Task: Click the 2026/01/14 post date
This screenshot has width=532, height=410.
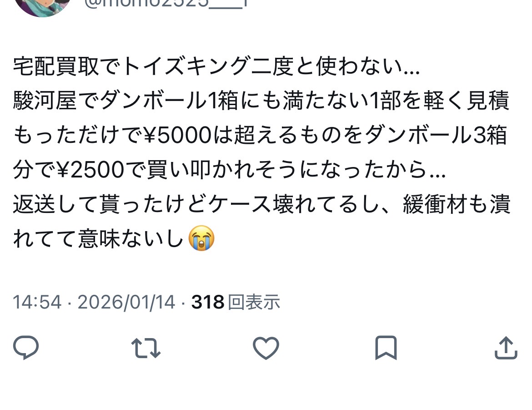Action: pos(126,302)
